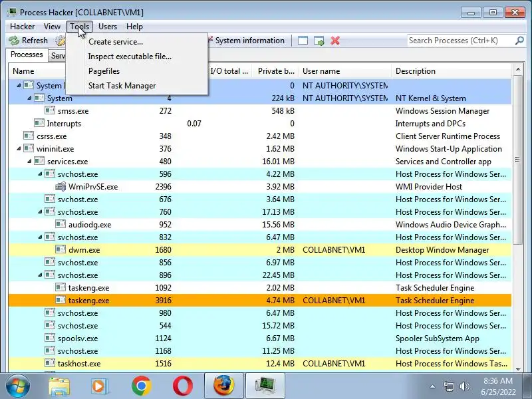Open the Hacker menu

tap(23, 27)
